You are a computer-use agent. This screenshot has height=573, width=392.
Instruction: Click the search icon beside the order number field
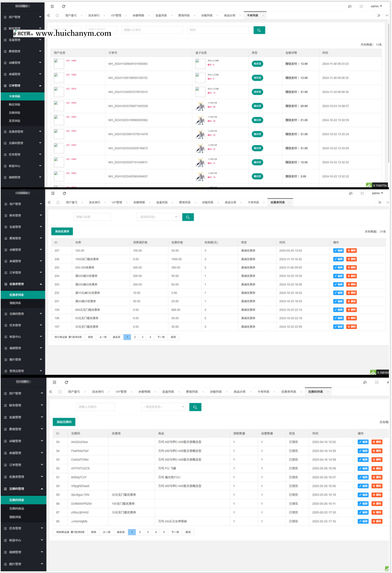click(x=259, y=30)
